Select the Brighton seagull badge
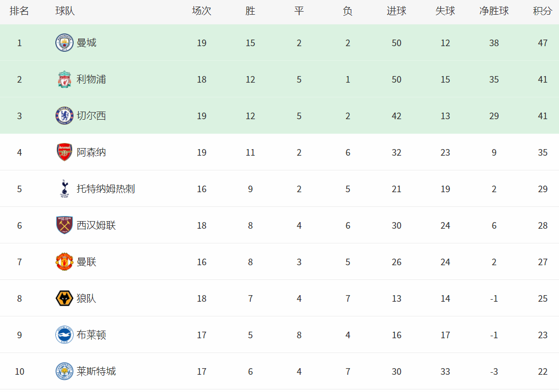Viewport: 559px width, 392px height. pos(64,335)
